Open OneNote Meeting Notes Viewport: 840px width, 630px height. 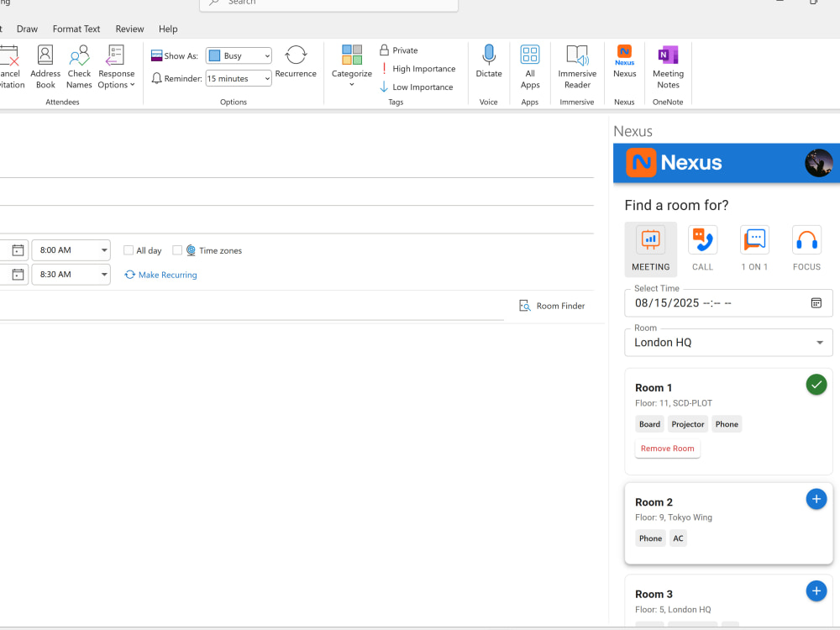pyautogui.click(x=668, y=67)
